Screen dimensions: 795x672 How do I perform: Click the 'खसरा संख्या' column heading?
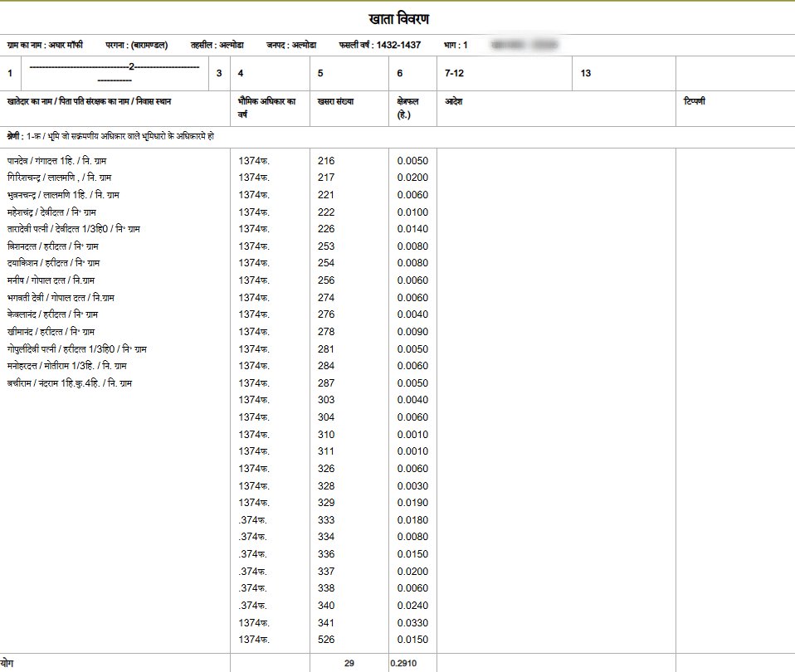pyautogui.click(x=335, y=101)
